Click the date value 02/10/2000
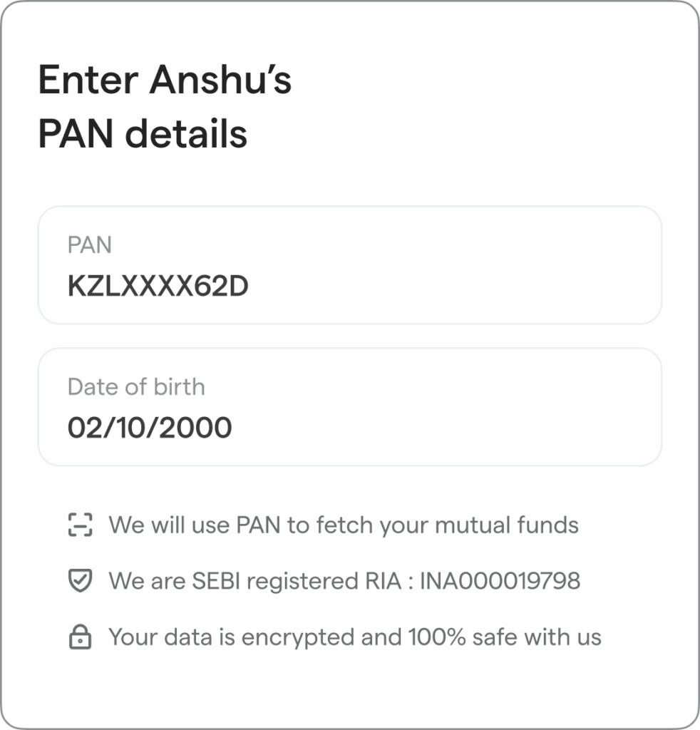The image size is (700, 730). [150, 428]
